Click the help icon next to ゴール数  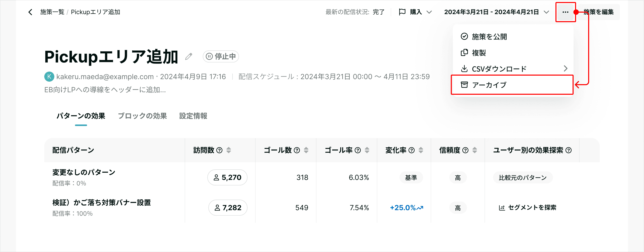(x=297, y=150)
